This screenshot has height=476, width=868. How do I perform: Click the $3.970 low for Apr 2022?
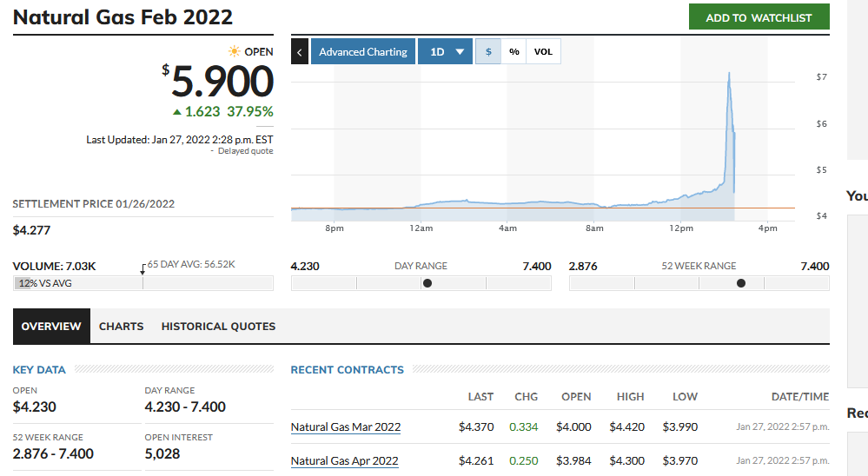click(x=679, y=460)
